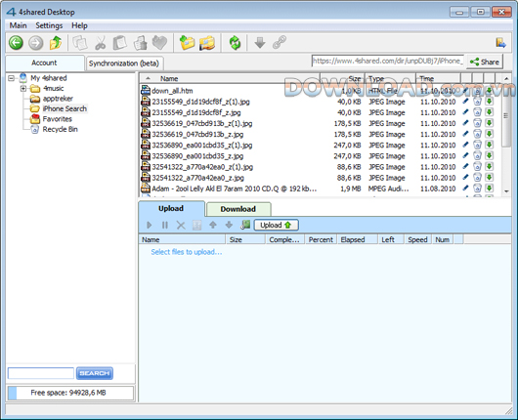Screen dimensions: 518x420
Task: Click the file list vertical scrollbar thumb
Action: point(506,115)
